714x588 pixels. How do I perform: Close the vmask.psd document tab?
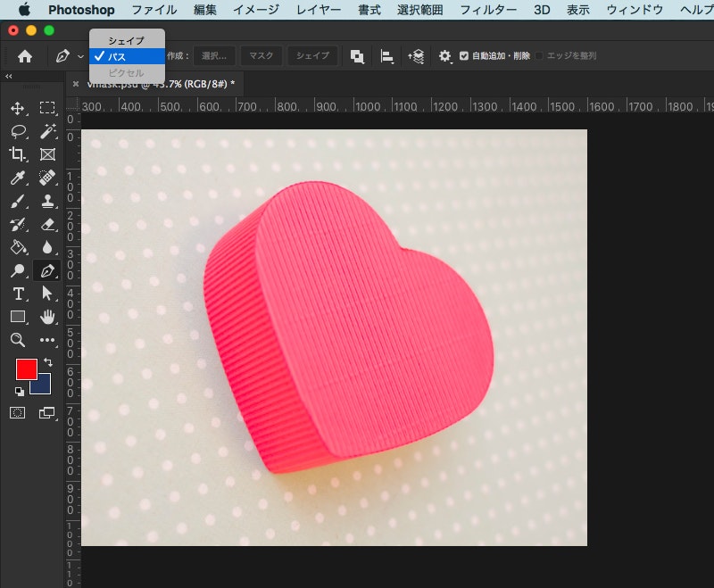[76, 84]
